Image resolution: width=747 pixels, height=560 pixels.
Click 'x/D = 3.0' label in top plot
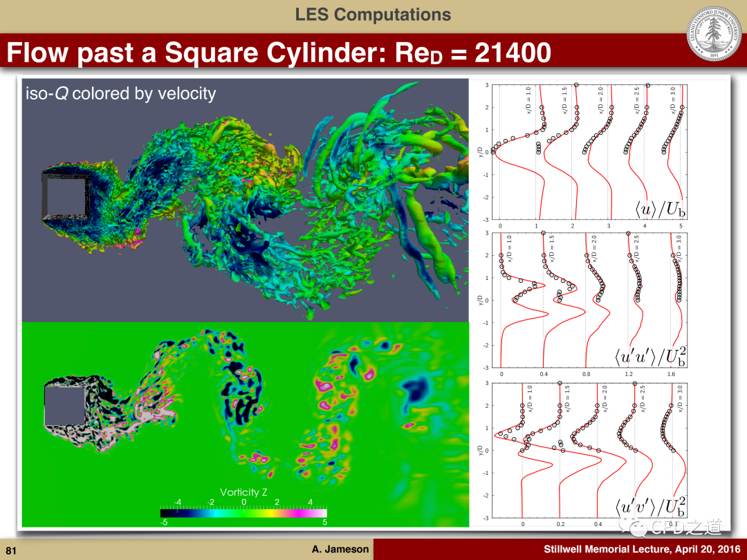coord(673,100)
